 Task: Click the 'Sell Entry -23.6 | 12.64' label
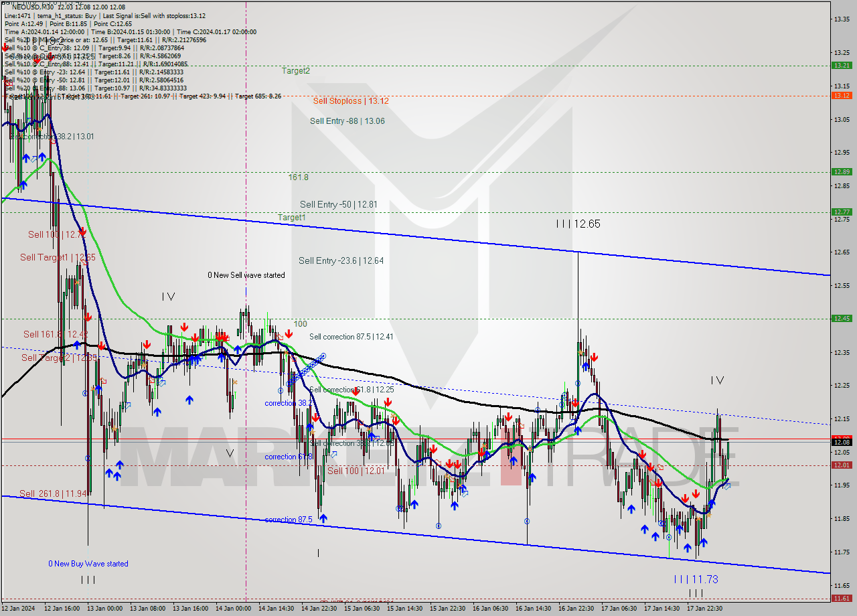[x=341, y=260]
